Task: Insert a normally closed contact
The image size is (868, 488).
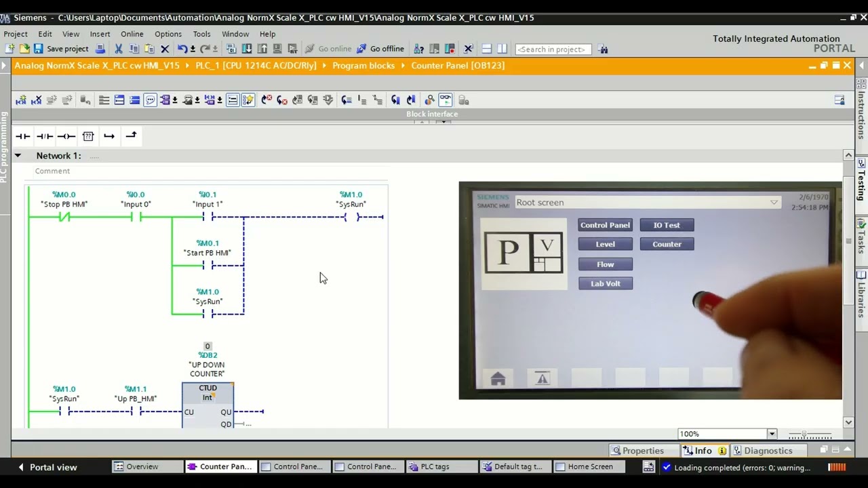Action: (45, 136)
